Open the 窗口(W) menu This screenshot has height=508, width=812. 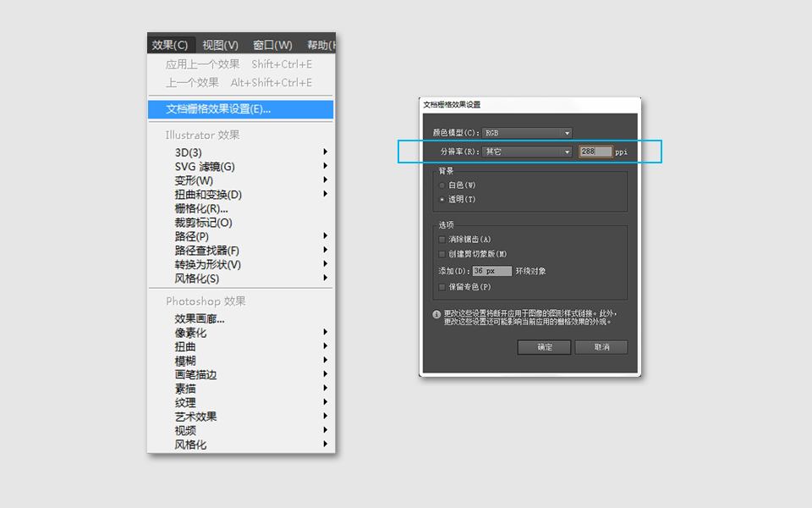point(272,45)
